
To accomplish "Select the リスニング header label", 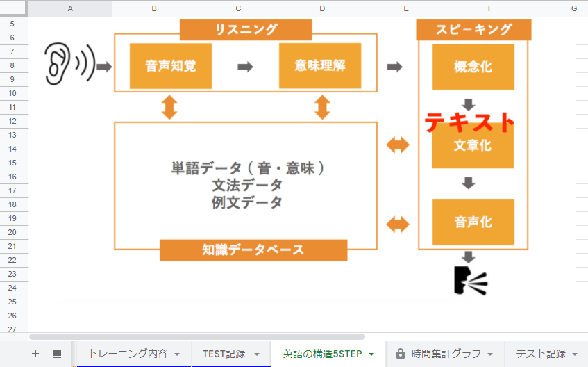I will [246, 29].
